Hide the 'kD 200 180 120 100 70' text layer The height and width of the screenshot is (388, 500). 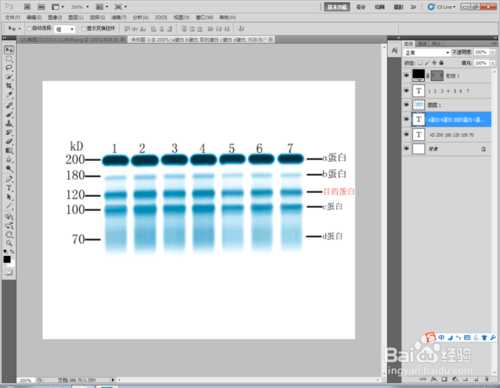[x=406, y=134]
